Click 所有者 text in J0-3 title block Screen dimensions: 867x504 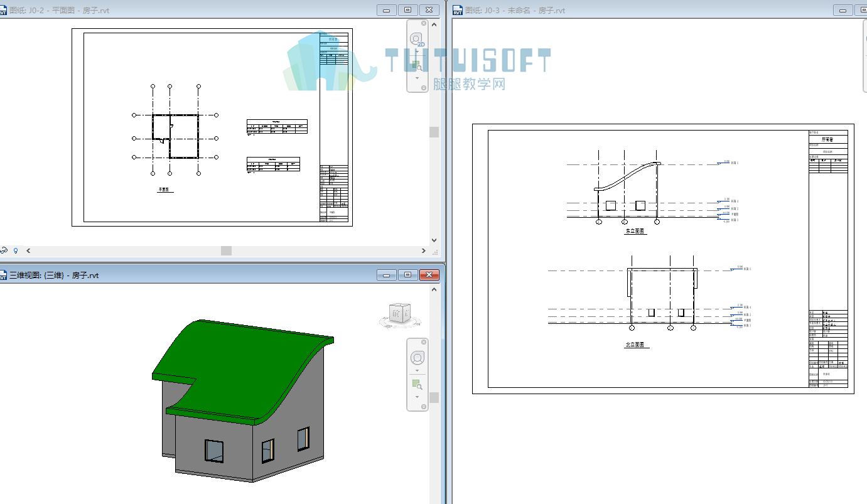(829, 139)
